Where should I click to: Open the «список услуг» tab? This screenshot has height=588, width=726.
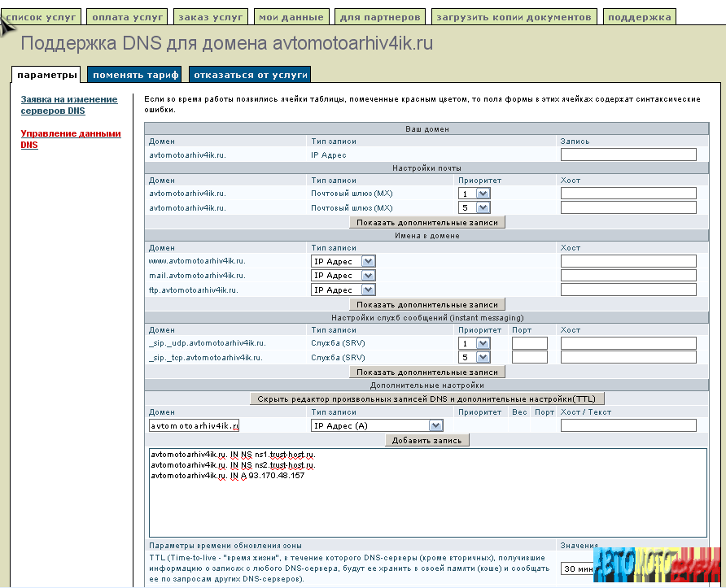(x=42, y=16)
